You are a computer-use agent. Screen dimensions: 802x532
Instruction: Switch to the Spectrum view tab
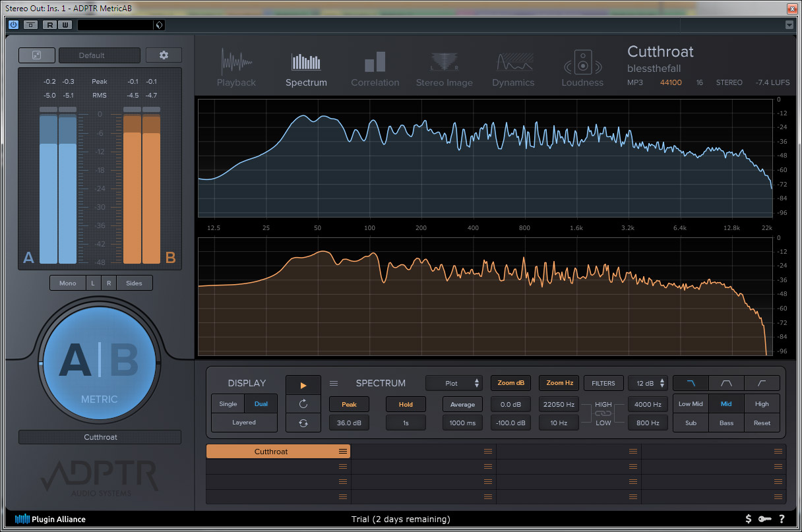[x=306, y=68]
